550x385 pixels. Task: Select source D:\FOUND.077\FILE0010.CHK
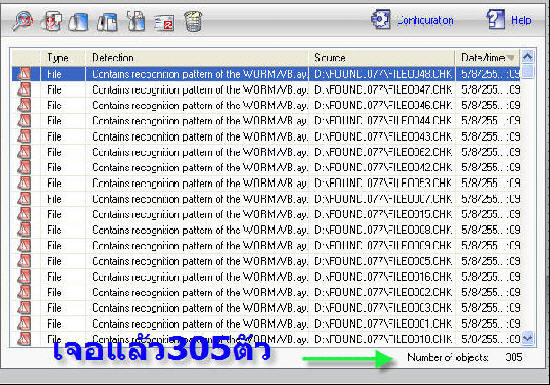point(383,339)
